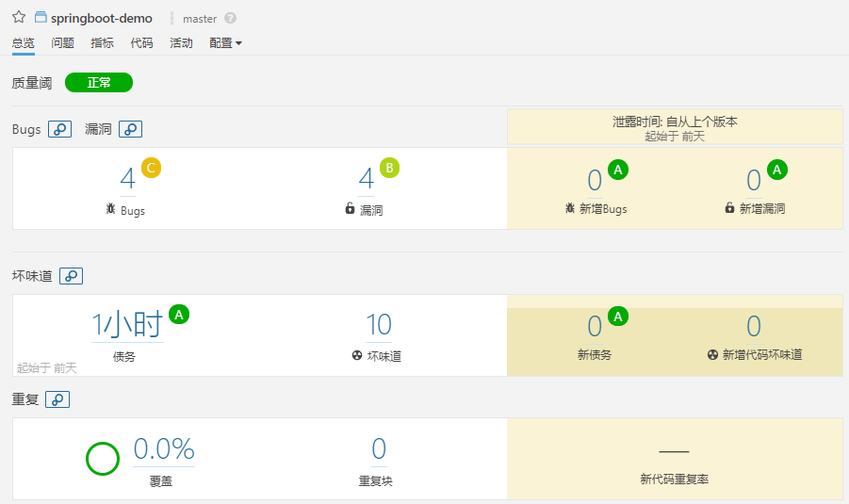
Task: Click the green 正常 quality gate badge
Action: tap(99, 83)
